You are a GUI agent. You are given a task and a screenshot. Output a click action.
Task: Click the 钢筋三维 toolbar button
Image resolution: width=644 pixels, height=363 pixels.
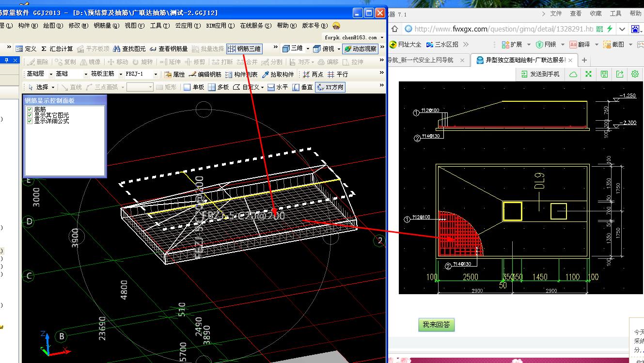click(244, 48)
